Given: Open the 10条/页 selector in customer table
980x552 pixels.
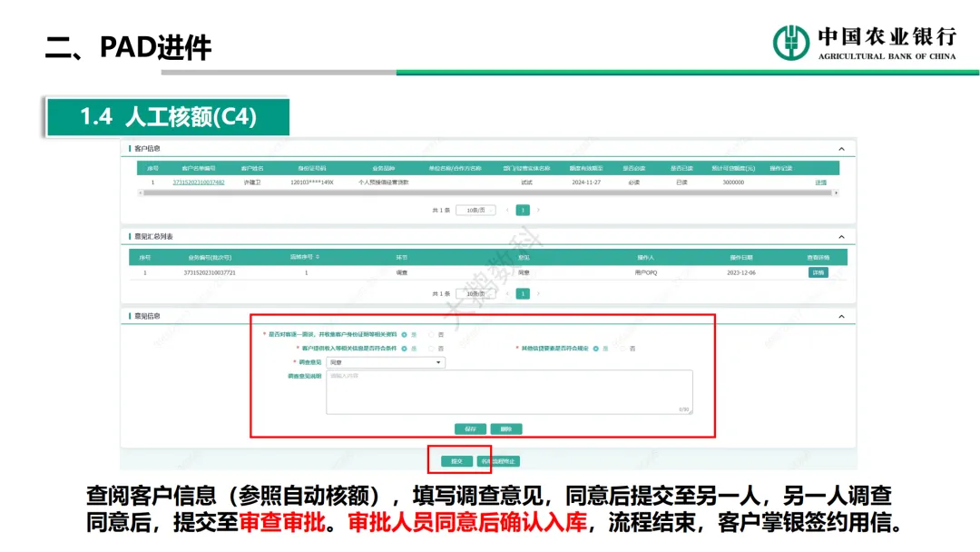Looking at the screenshot, I should (x=475, y=210).
